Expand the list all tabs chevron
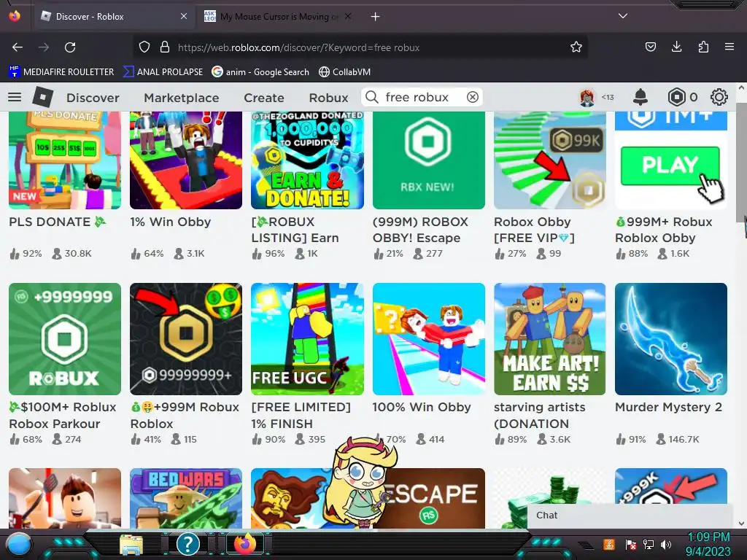747x560 pixels. [x=623, y=16]
